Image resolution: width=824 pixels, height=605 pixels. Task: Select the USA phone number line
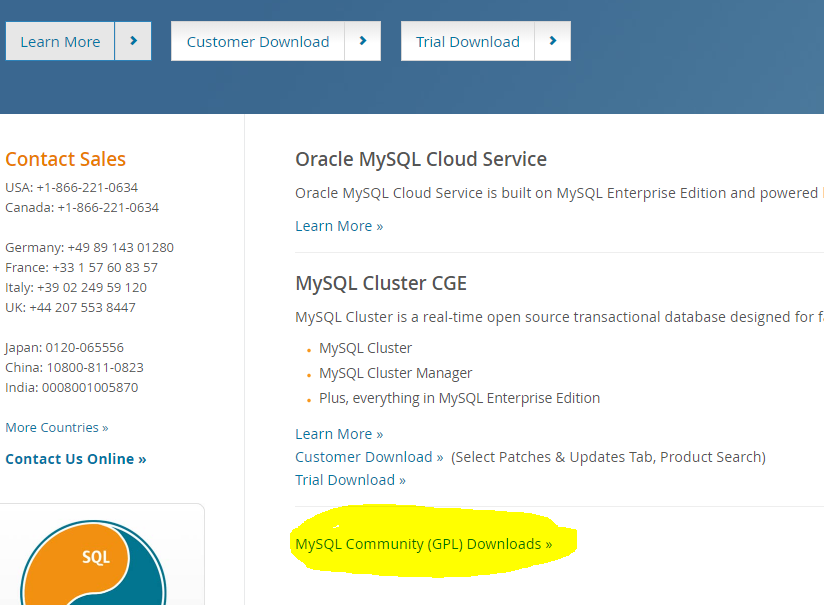[71, 188]
